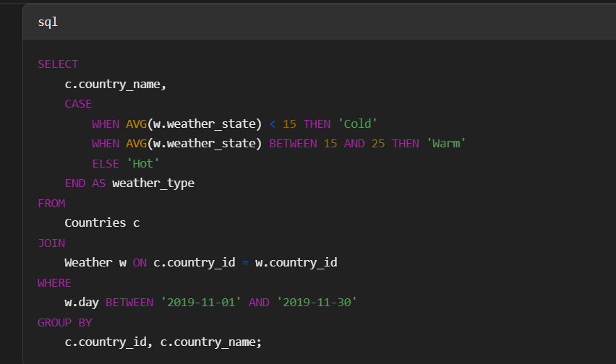
Task: Click the 'Countries c' table reference
Action: pos(102,223)
